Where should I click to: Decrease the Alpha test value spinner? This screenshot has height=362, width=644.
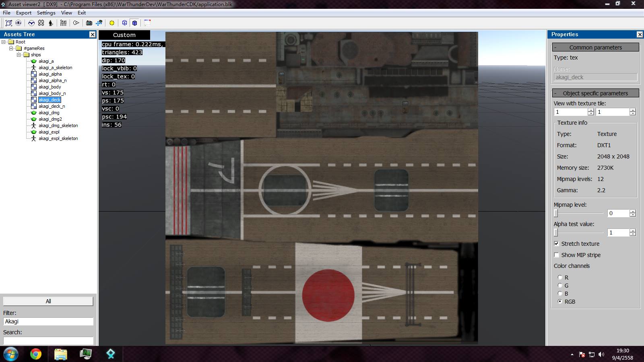click(x=633, y=234)
